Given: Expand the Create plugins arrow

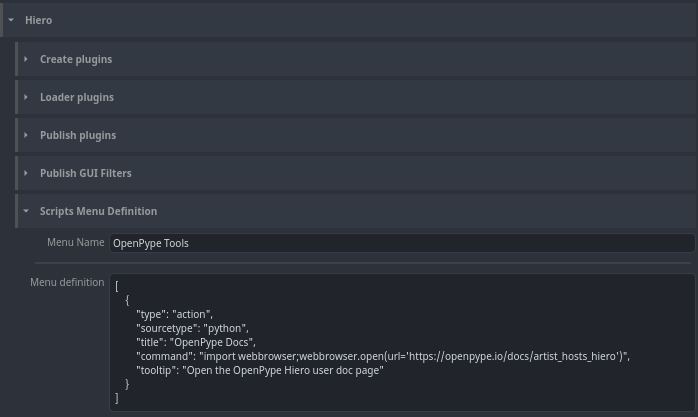Looking at the screenshot, I should pos(26,59).
